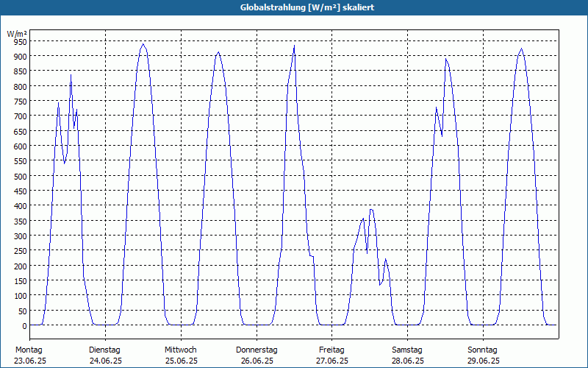588x368 pixels.
Task: Click the 'Montag' day label
Action: click(29, 350)
